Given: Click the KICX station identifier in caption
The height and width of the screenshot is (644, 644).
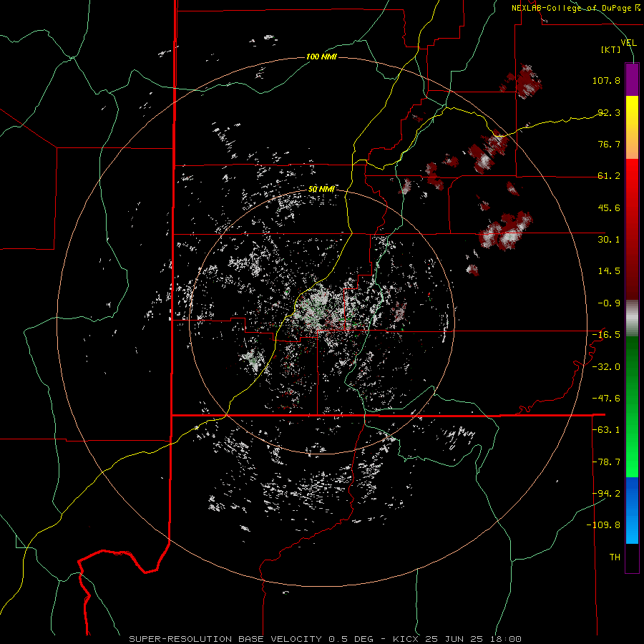Looking at the screenshot, I should point(407,639).
